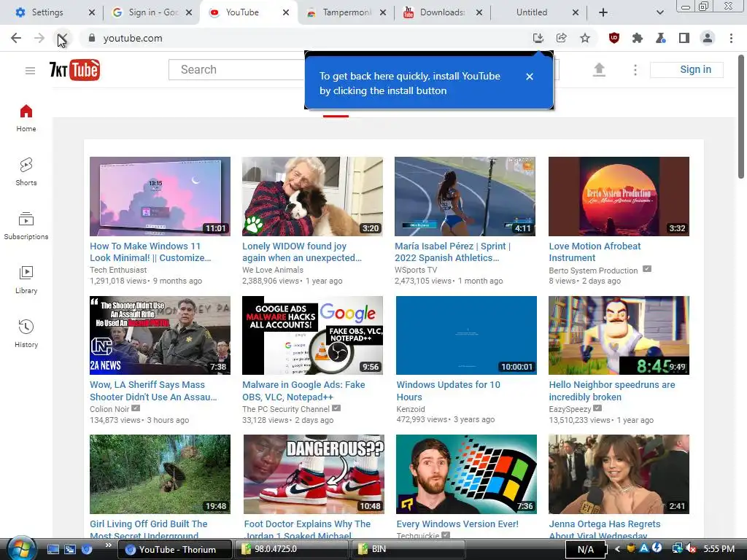Switch to the Untitled tab
This screenshot has height=560, width=747.
(532, 12)
